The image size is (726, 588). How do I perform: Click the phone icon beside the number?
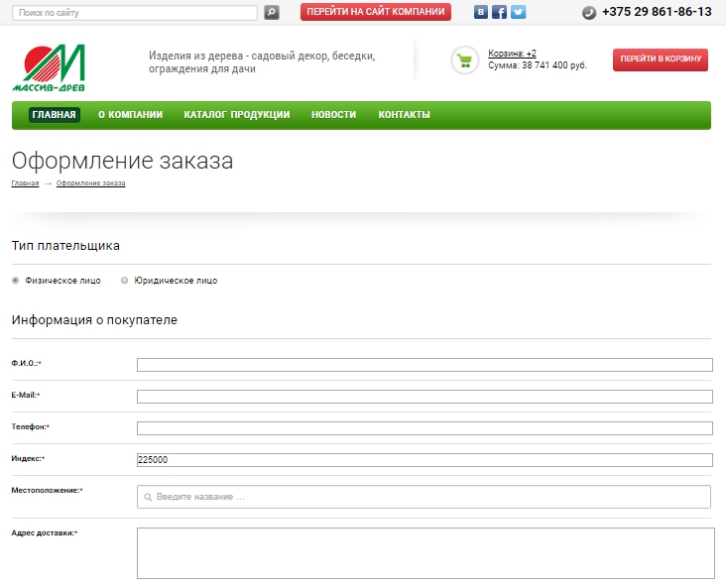click(x=589, y=13)
